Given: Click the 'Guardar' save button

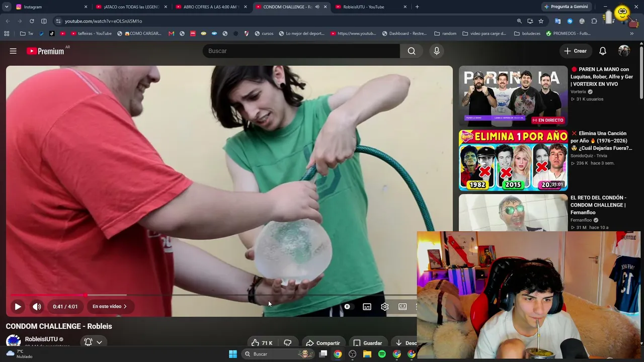Looking at the screenshot, I should point(368,343).
